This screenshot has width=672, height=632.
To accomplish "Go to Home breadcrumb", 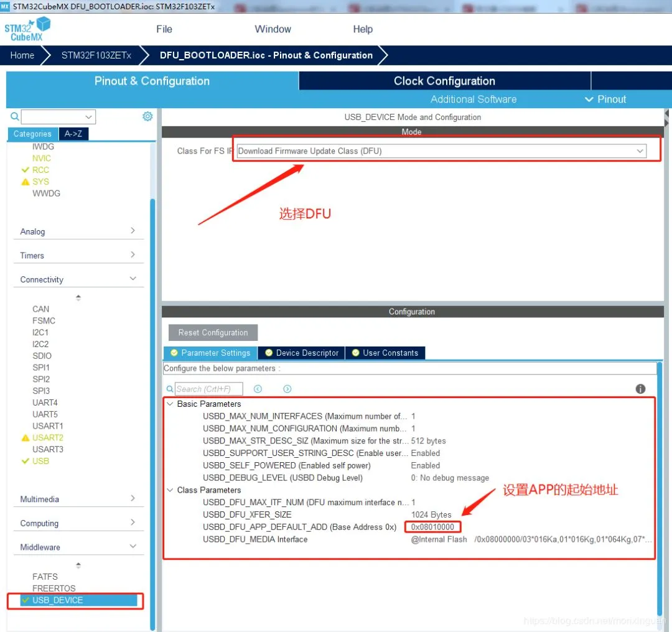I will [22, 55].
